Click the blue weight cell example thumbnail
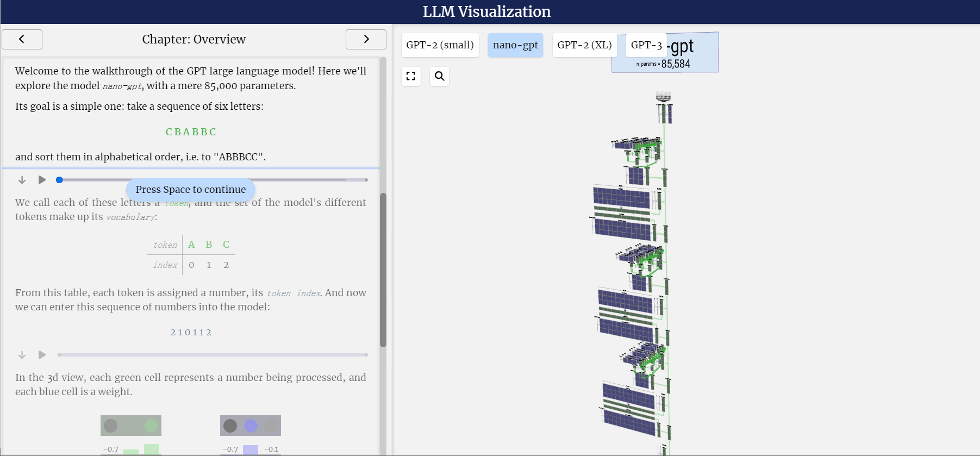This screenshot has width=980, height=456. coord(251,426)
